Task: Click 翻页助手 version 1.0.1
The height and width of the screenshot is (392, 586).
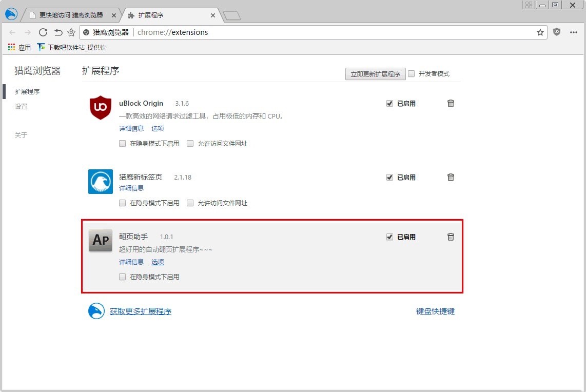Action: [166, 237]
